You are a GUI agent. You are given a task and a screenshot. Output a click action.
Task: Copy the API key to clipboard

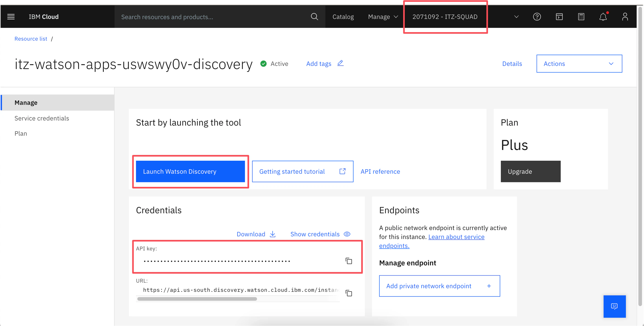(349, 261)
